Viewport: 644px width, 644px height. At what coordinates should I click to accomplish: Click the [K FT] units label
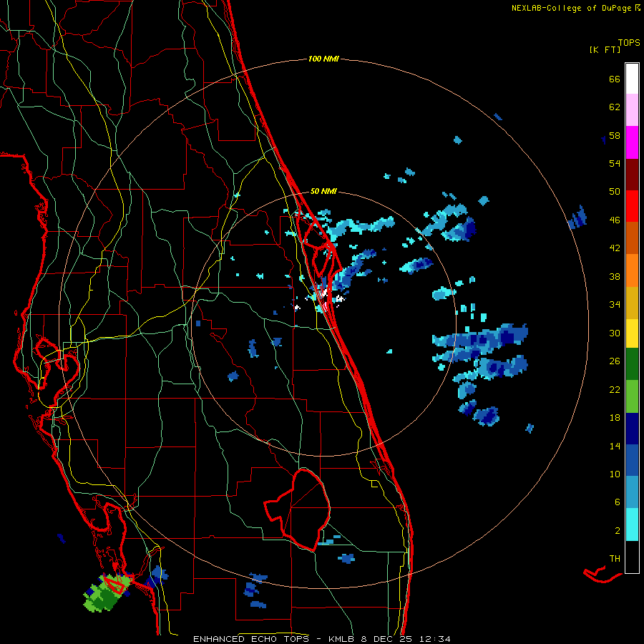point(605,49)
